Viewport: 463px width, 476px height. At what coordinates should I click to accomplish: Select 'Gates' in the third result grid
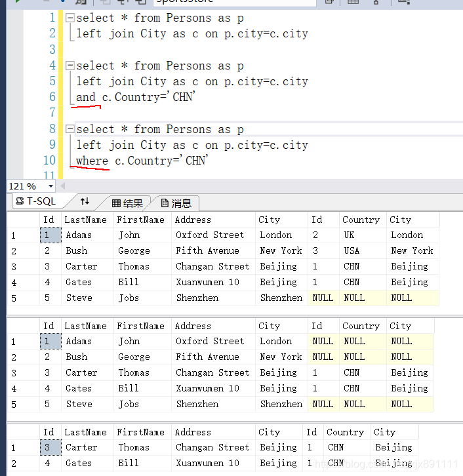pos(87,464)
